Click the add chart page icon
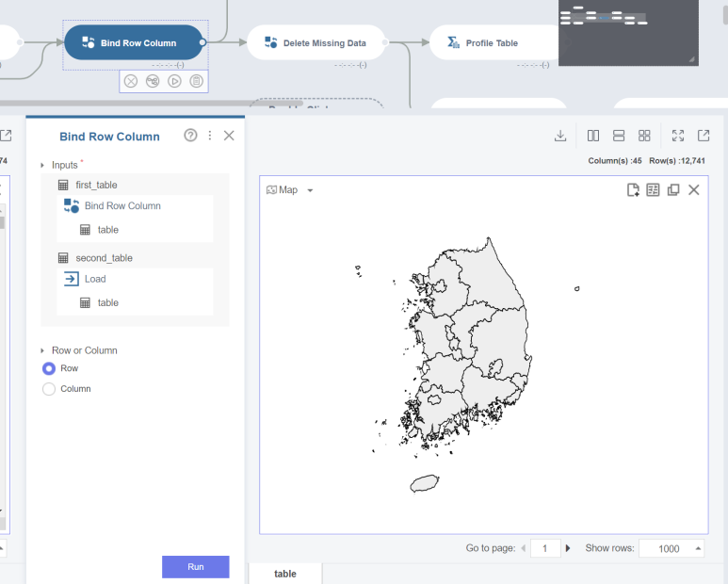Screen dimensions: 728x584 tap(633, 190)
